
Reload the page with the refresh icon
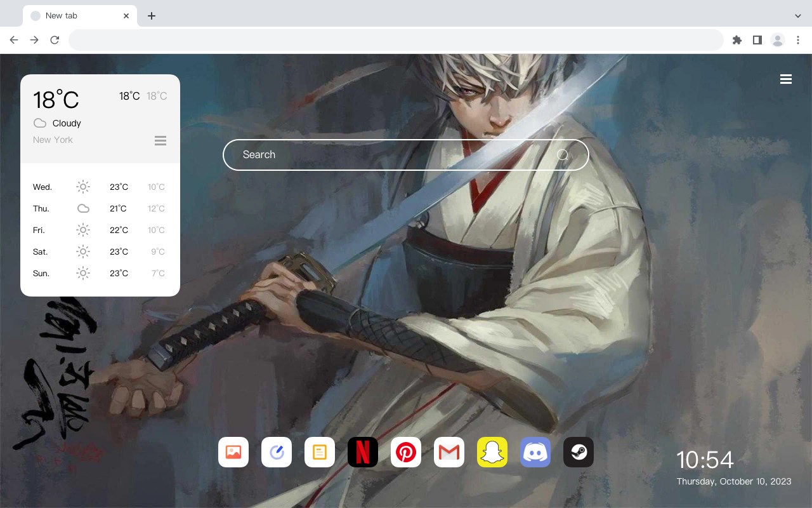[55, 40]
